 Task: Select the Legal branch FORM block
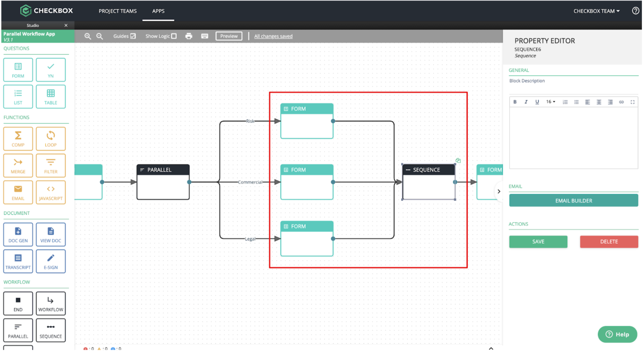click(x=307, y=238)
